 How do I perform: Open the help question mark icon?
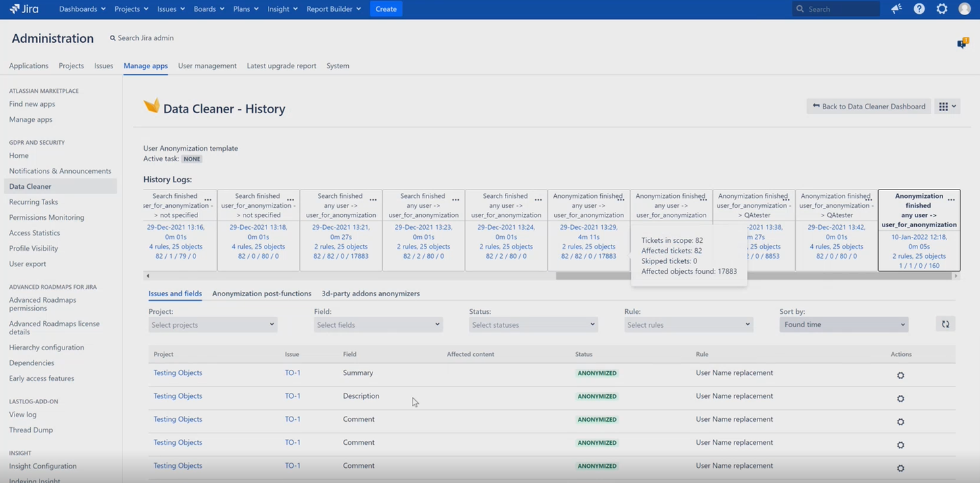919,9
